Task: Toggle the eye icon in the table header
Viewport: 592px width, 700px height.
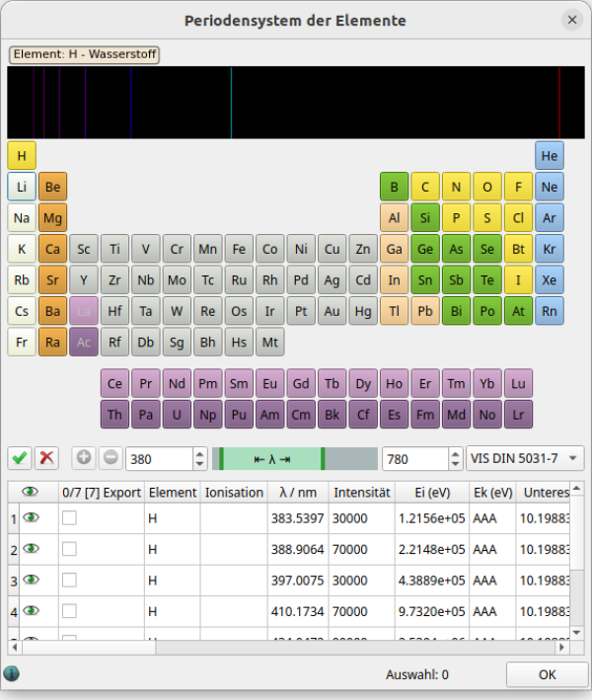Action: (x=30, y=492)
